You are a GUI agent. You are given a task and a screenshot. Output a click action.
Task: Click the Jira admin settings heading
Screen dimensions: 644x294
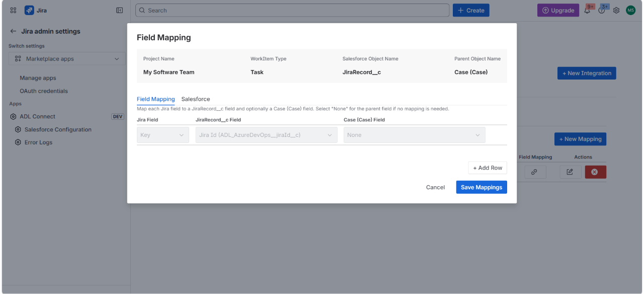click(x=51, y=31)
